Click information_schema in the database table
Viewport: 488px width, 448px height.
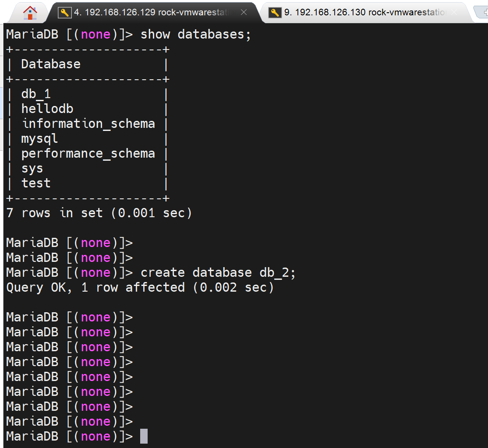[x=88, y=124]
